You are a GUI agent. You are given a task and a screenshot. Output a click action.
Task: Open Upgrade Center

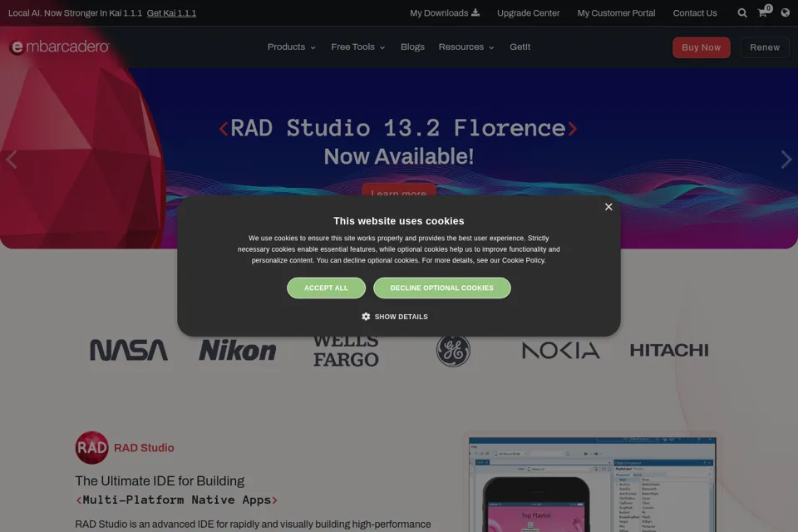(528, 12)
